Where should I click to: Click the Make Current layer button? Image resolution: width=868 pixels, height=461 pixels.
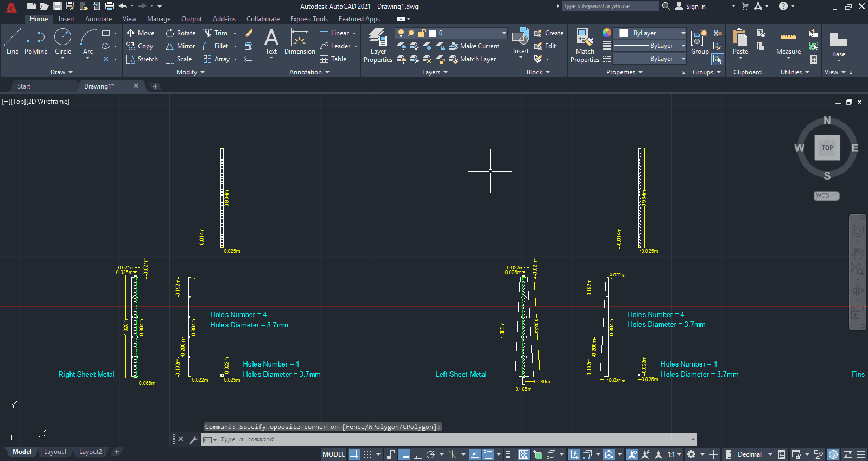(474, 46)
